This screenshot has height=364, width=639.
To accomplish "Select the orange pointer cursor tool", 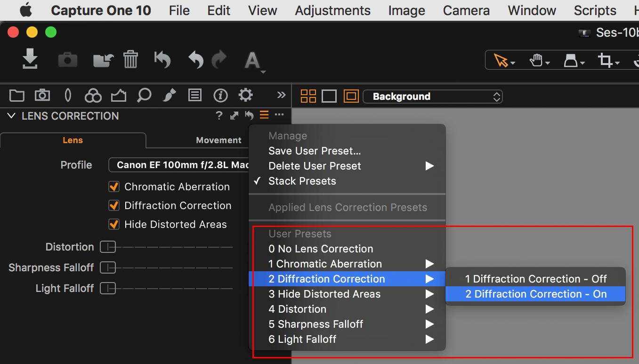I will [503, 61].
